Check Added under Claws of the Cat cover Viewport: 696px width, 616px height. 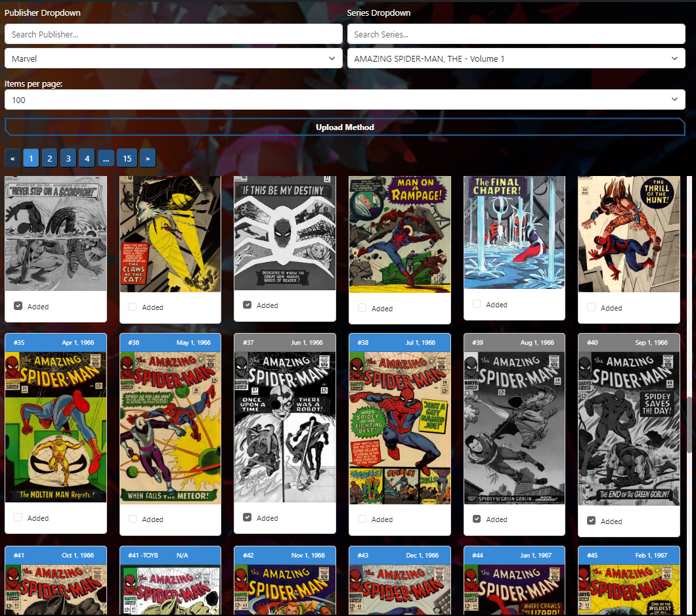pyautogui.click(x=133, y=307)
